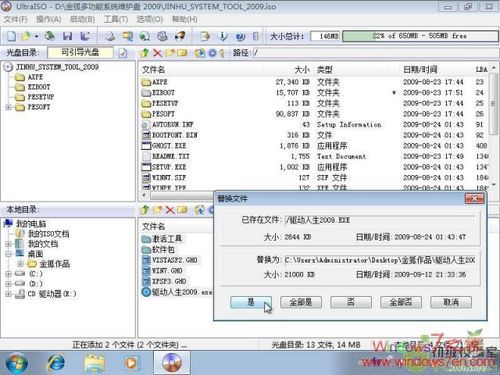
Task: Collapse the 桌面 node in local tree
Action: coord(8,254)
